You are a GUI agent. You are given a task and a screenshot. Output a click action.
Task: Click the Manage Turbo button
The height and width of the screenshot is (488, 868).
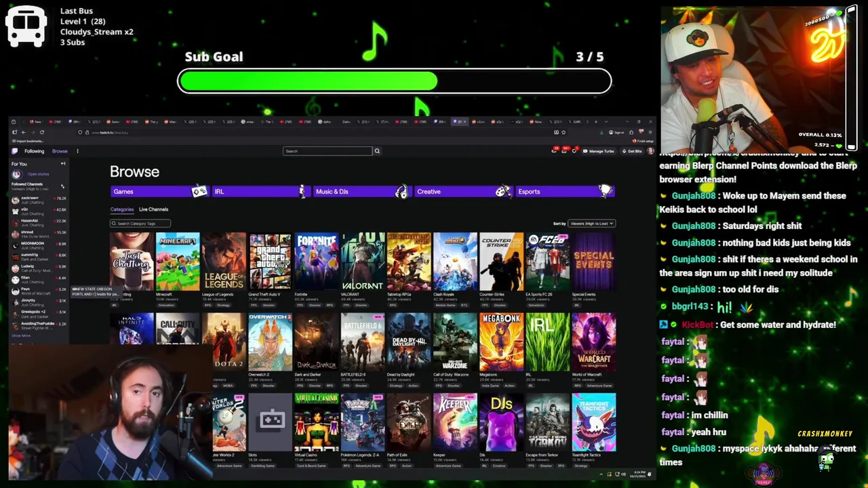[x=599, y=151]
